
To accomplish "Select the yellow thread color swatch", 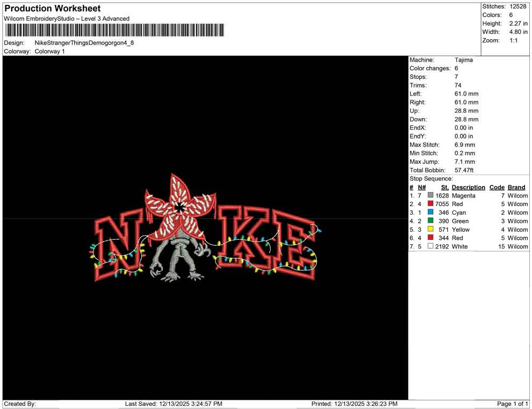I will click(430, 230).
